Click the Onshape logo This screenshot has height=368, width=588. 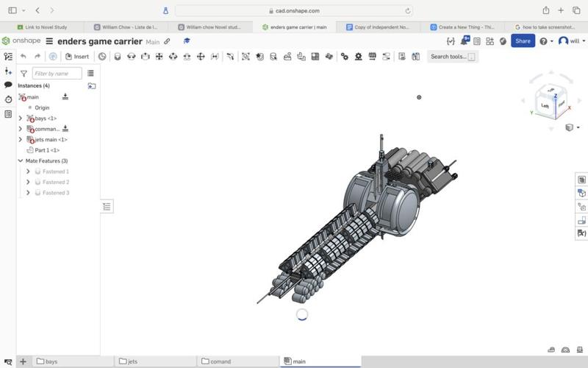pyautogui.click(x=21, y=40)
